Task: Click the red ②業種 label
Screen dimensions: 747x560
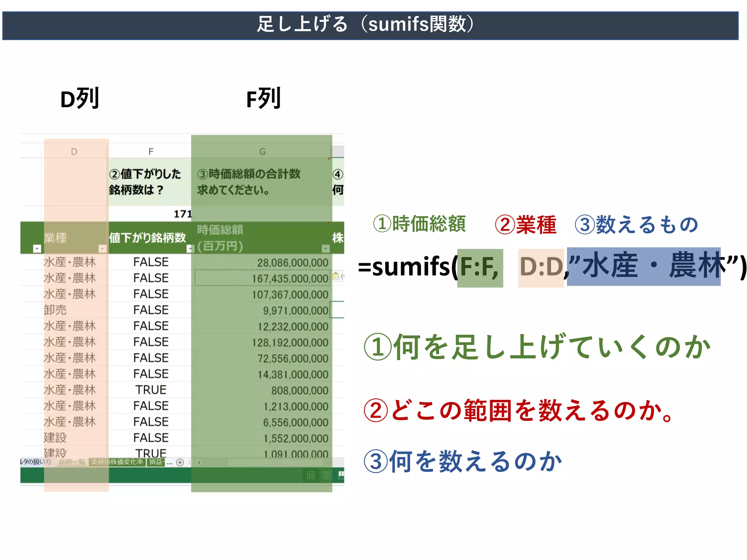Action: [526, 224]
